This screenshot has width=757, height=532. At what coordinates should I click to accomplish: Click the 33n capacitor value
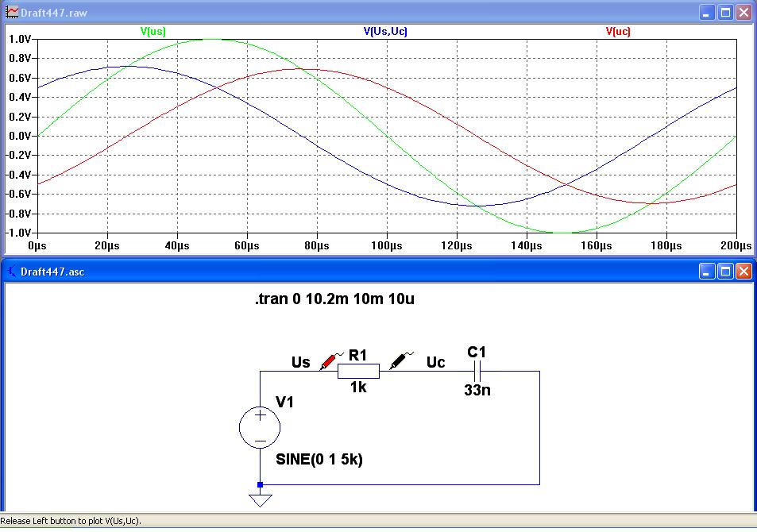477,390
